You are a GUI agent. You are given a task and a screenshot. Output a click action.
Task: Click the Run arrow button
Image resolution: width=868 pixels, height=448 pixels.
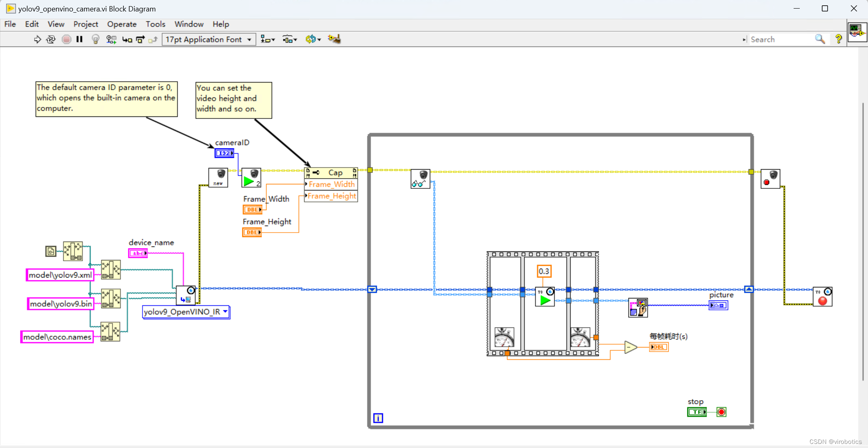tap(37, 39)
